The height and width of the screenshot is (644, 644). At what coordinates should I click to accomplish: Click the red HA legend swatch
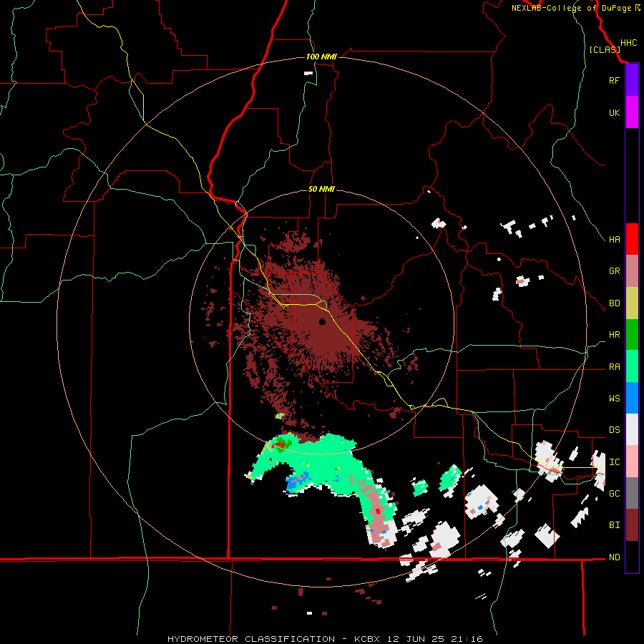click(632, 239)
